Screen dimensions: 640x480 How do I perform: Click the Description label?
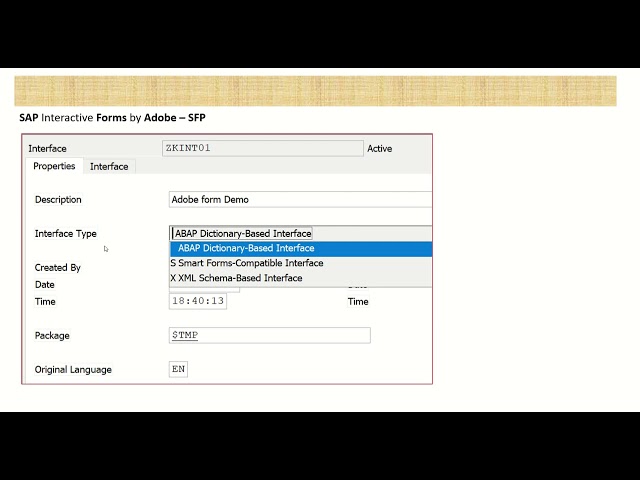point(58,200)
